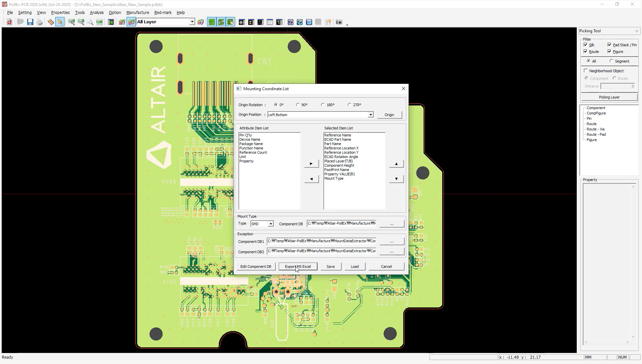Click the Print icon in toolbar
642x364 pixels.
(40, 22)
